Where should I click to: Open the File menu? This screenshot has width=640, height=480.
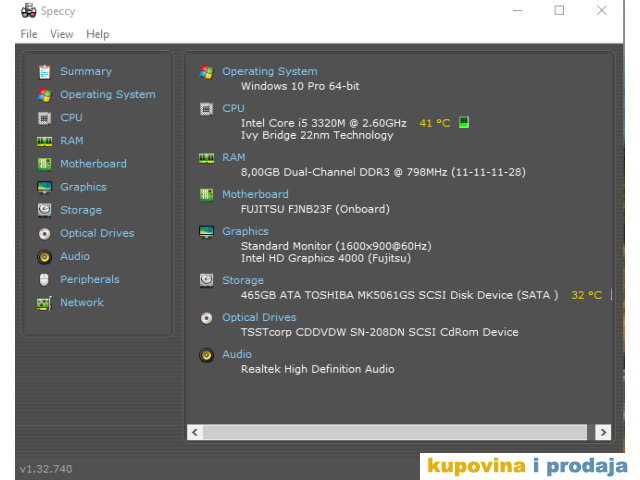(29, 34)
